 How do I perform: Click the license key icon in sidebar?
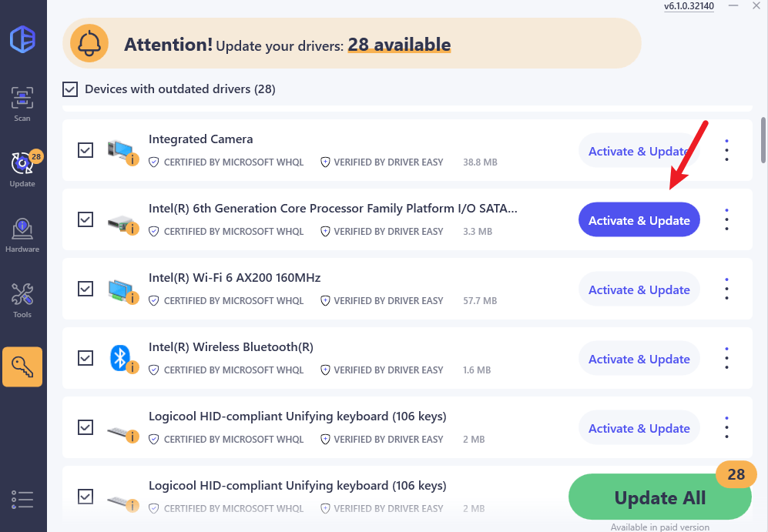coord(22,366)
